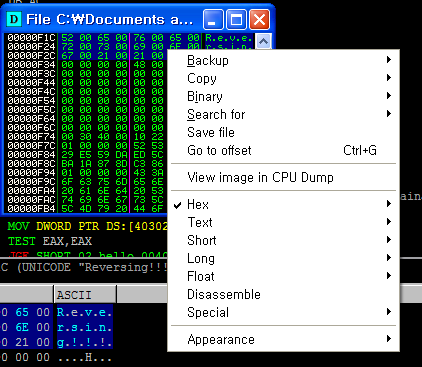This screenshot has height=367, width=422.
Task: Expand the Backup submenu arrow
Action: pyautogui.click(x=389, y=60)
